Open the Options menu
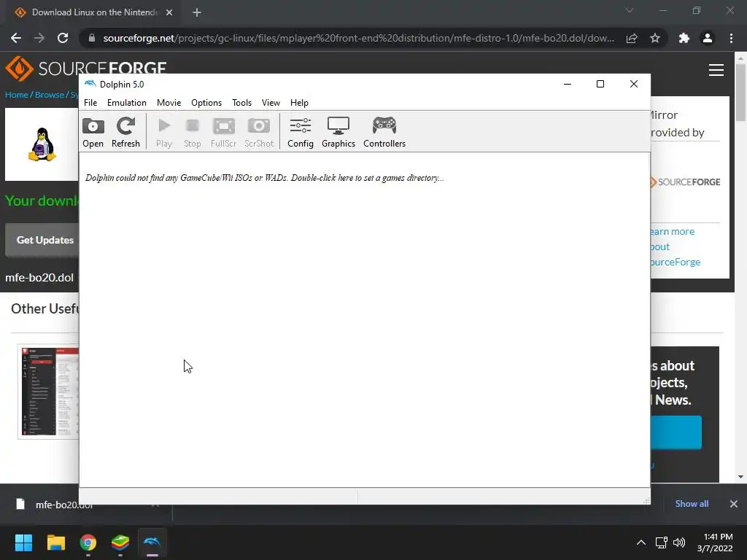This screenshot has height=560, width=747. 206,102
